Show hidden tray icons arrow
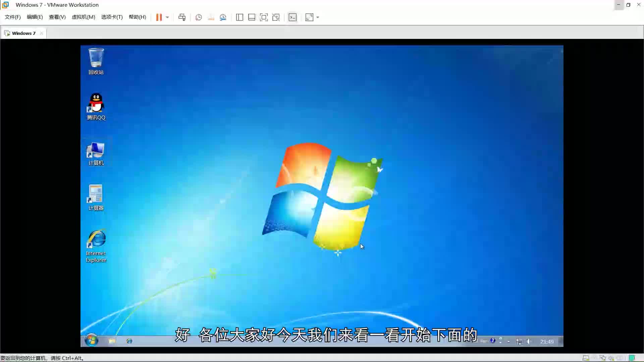 click(x=509, y=342)
